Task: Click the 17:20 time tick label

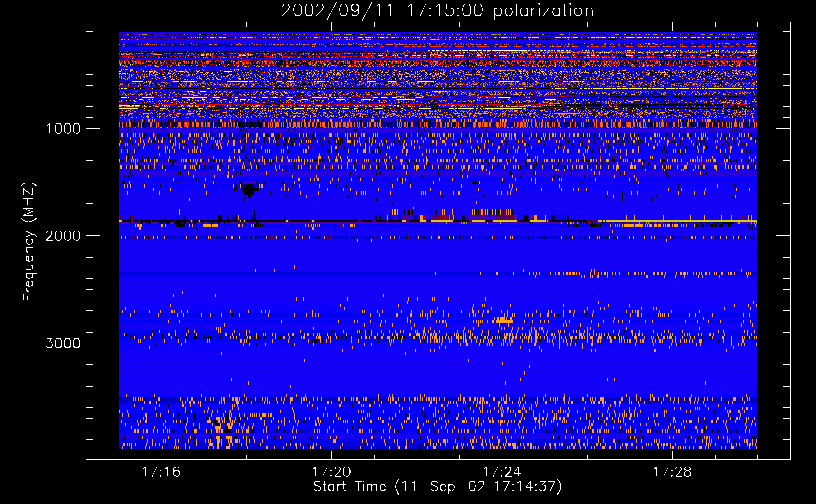Action: point(331,472)
